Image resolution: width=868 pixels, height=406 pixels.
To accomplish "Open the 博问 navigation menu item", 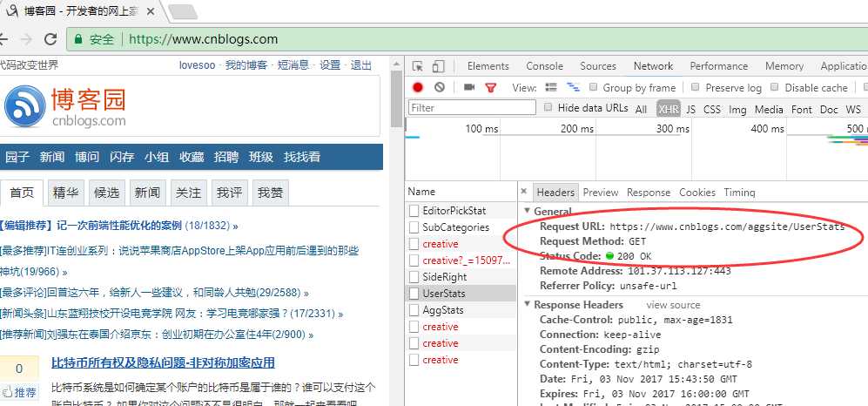I will point(87,157).
